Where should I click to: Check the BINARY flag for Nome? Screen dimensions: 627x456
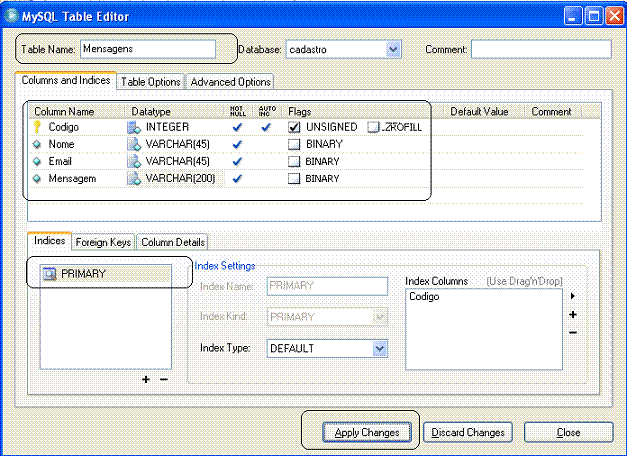pos(294,144)
